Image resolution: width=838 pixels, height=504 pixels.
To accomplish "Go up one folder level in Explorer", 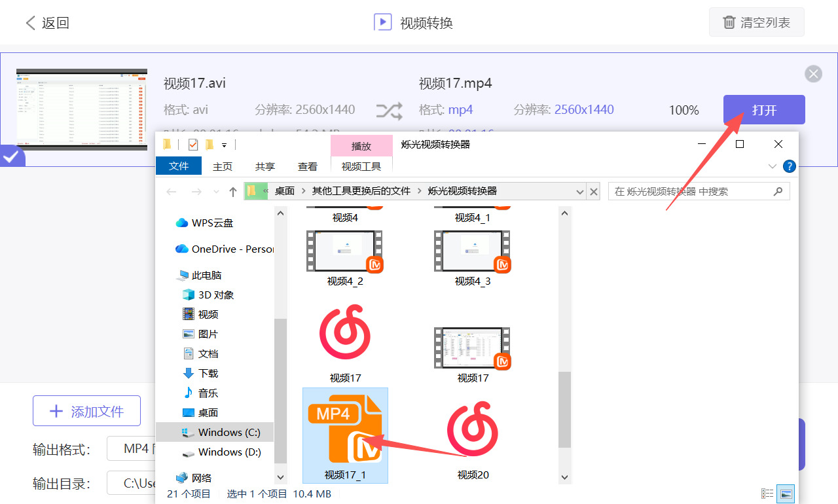I will (233, 192).
